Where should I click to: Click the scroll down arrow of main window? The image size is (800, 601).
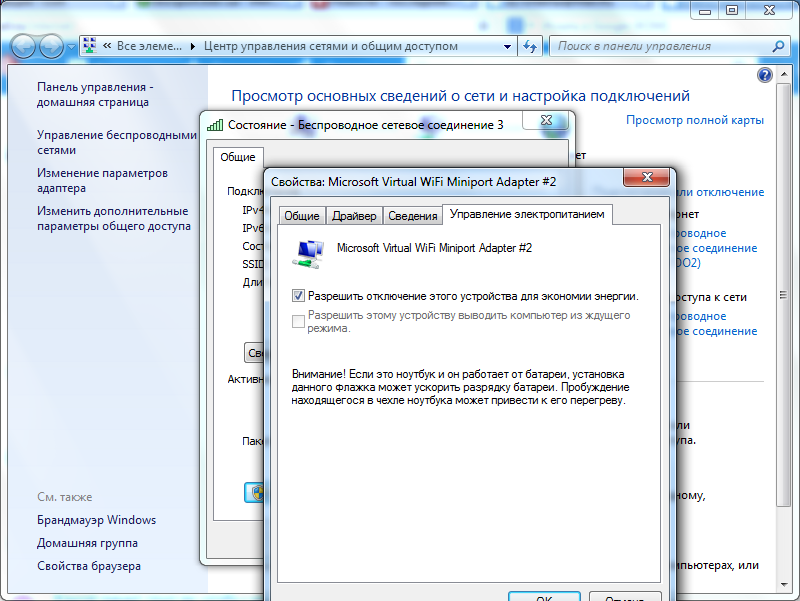(x=784, y=584)
